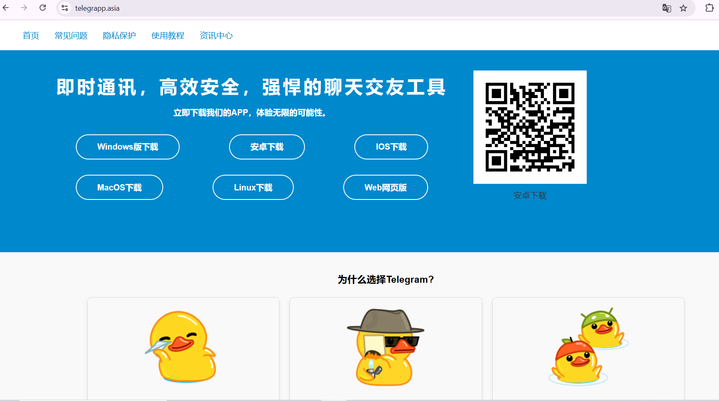
Task: Click the browser forward arrow
Action: point(24,8)
